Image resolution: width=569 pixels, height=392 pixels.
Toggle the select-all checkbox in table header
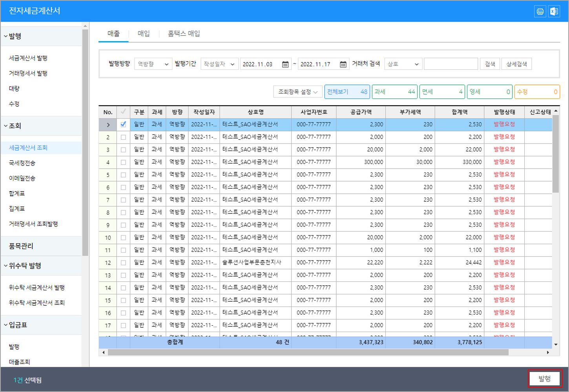coord(123,112)
